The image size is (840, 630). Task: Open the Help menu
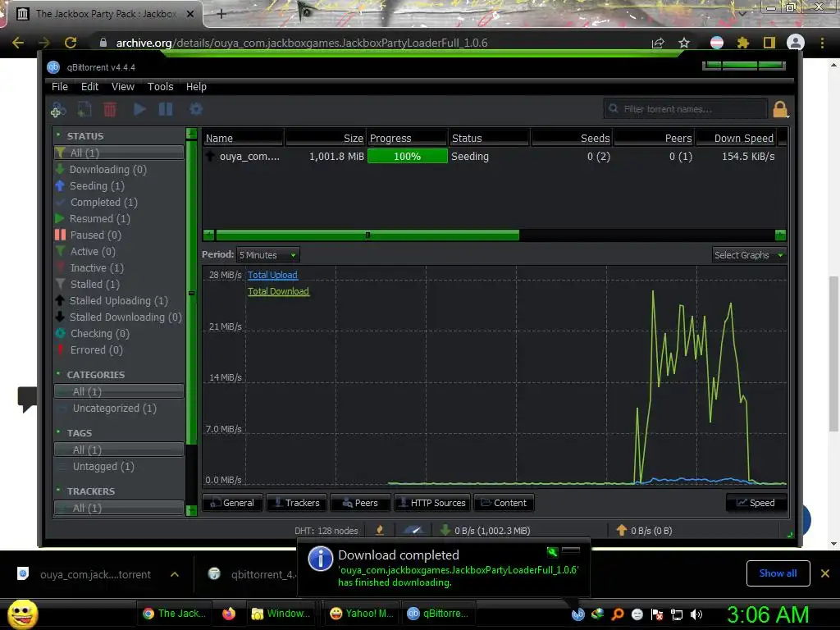point(196,86)
